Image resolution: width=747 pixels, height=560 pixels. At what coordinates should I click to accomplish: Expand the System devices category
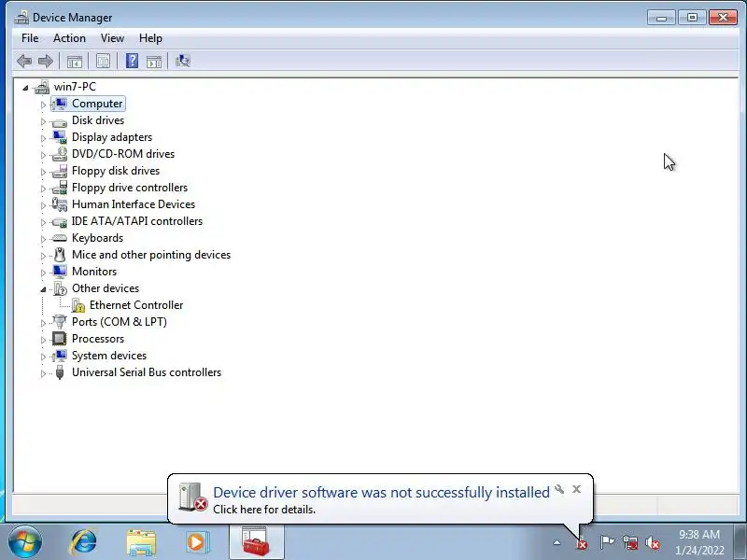click(43, 357)
